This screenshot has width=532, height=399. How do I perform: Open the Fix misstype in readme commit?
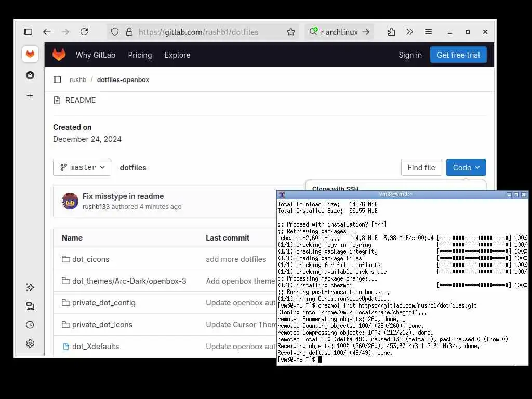coord(123,196)
